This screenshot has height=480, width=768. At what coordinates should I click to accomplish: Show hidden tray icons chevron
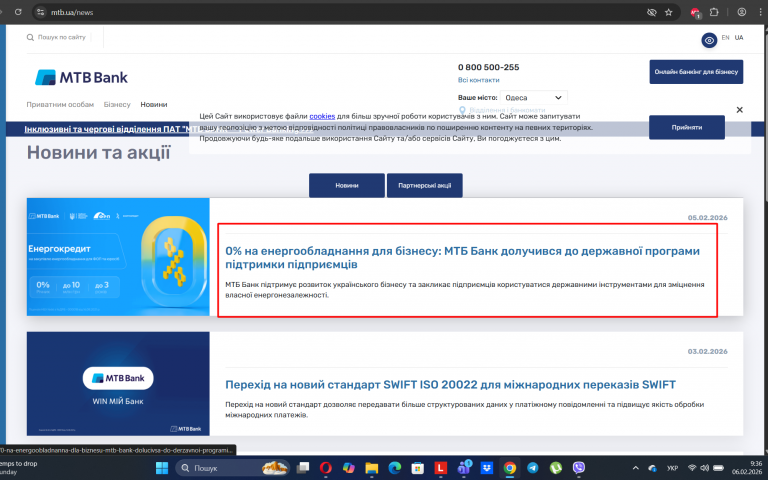[x=636, y=468]
